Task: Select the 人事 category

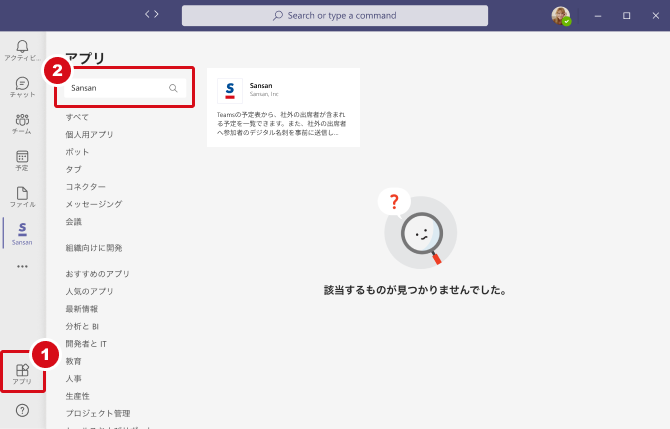Action: coord(73,379)
